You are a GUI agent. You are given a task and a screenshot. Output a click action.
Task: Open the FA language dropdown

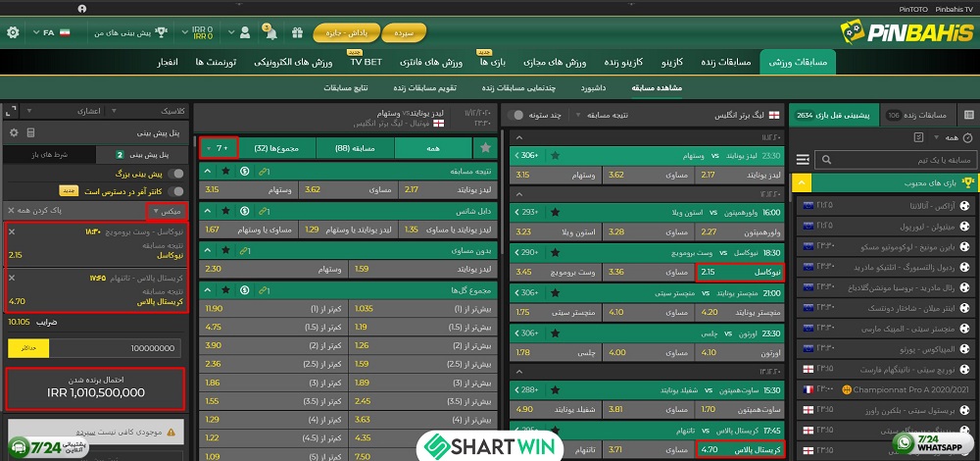pos(50,32)
